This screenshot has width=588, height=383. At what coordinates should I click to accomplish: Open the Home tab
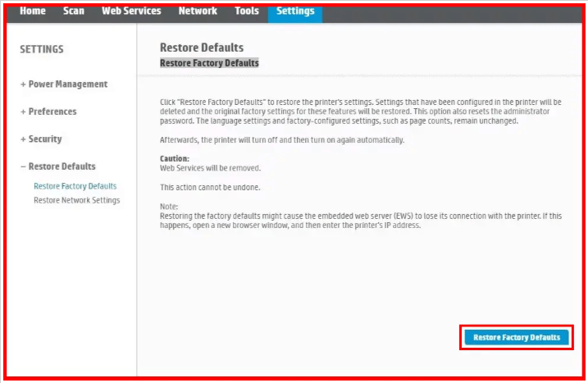point(32,11)
